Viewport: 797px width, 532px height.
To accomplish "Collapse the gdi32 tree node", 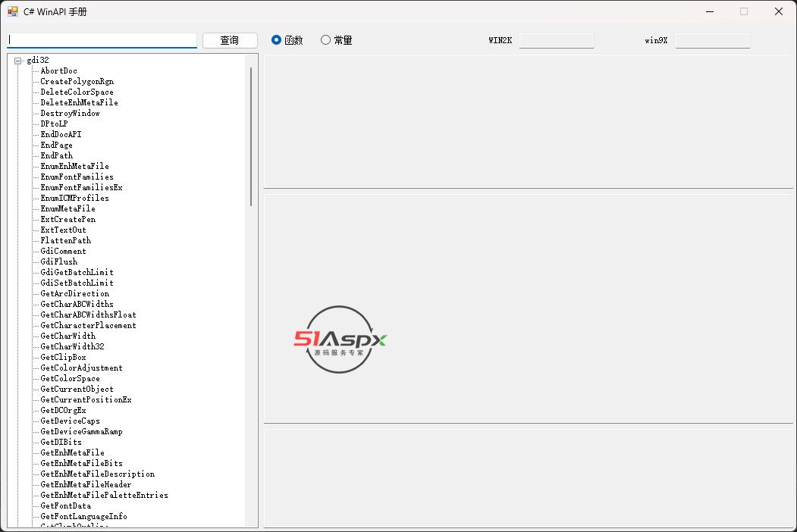I will 18,61.
